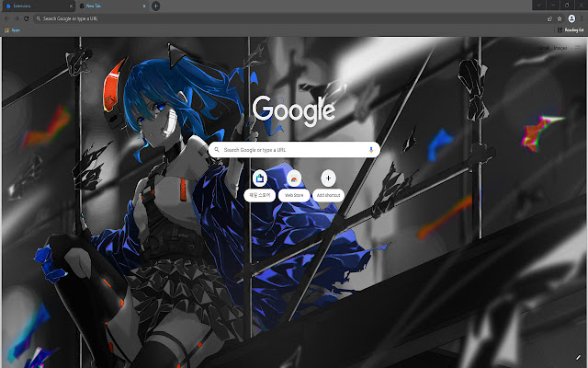Bookmark this tab with star icon
The width and height of the screenshot is (588, 368).
(560, 18)
